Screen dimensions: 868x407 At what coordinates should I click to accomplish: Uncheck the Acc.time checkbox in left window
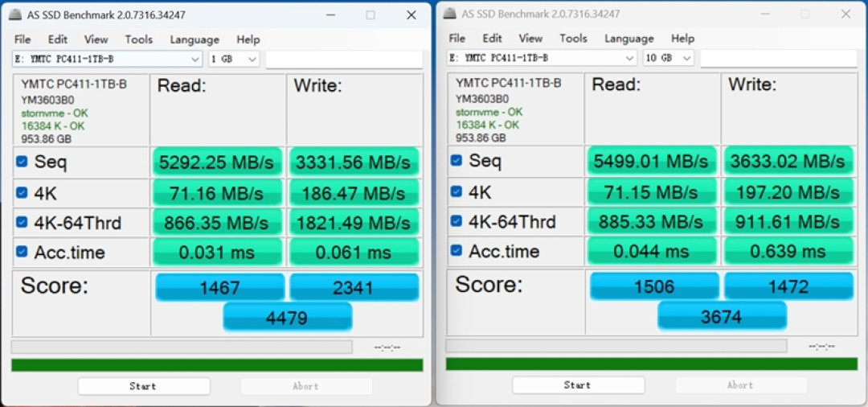click(22, 252)
